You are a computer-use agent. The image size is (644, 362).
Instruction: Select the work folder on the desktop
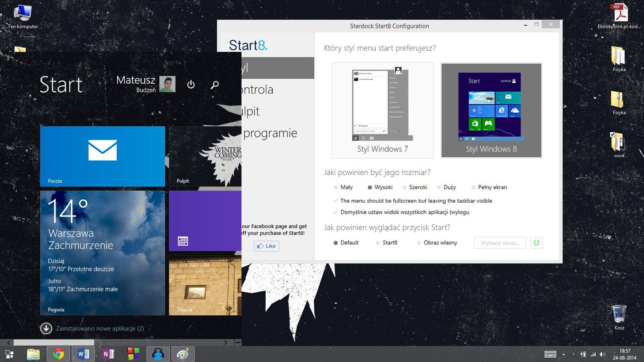point(619,145)
